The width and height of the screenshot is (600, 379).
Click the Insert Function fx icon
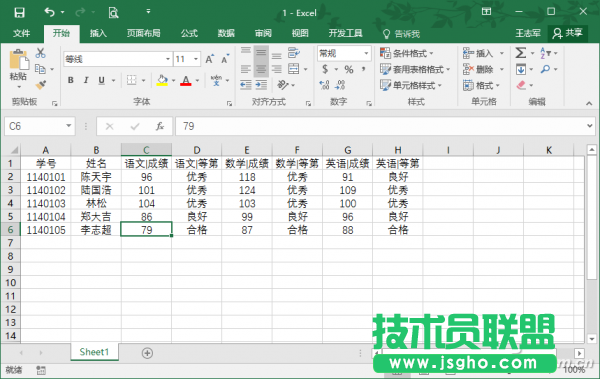[160, 126]
